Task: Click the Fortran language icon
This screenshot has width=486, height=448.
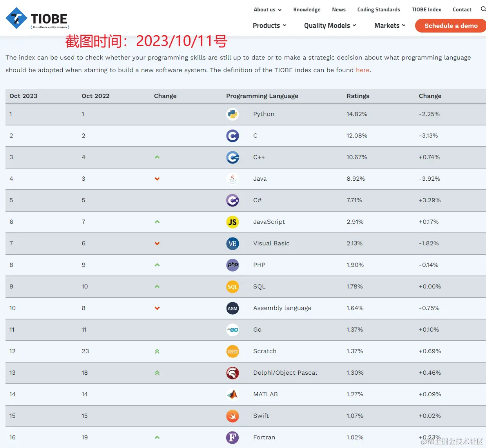Action: 232,437
